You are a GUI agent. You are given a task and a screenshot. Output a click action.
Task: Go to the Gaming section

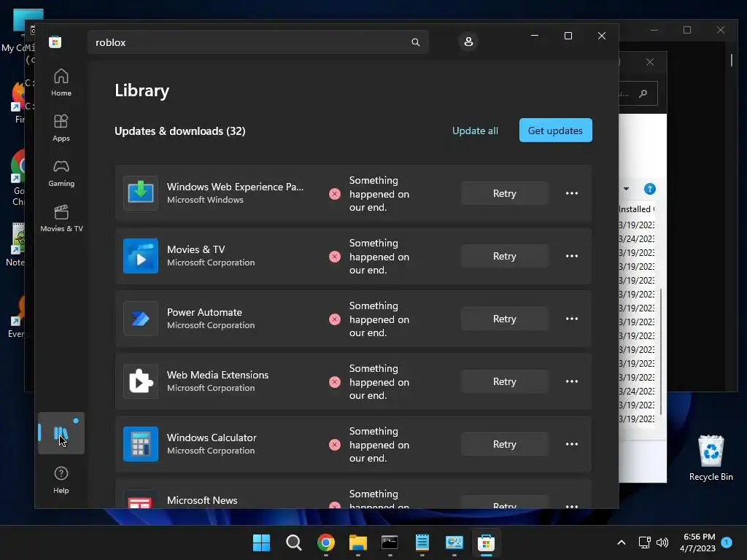(x=61, y=174)
